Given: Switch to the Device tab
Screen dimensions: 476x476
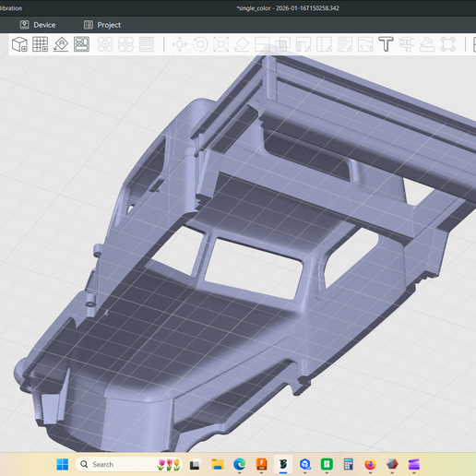Looking at the screenshot, I should [x=38, y=25].
